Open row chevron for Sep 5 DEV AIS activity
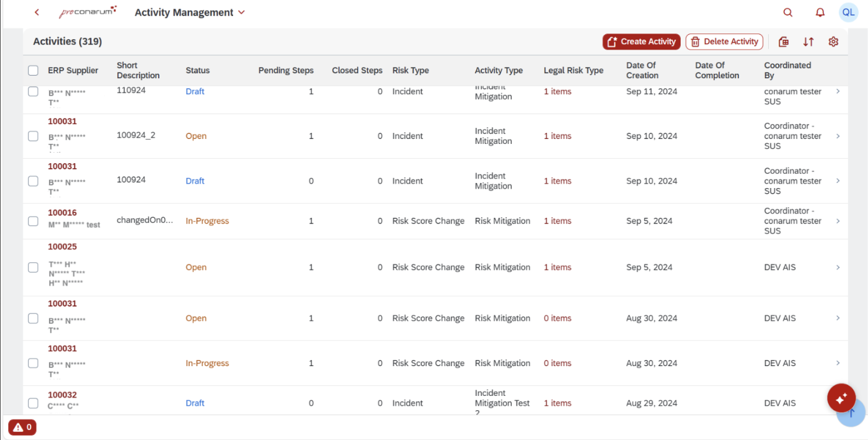 point(838,267)
